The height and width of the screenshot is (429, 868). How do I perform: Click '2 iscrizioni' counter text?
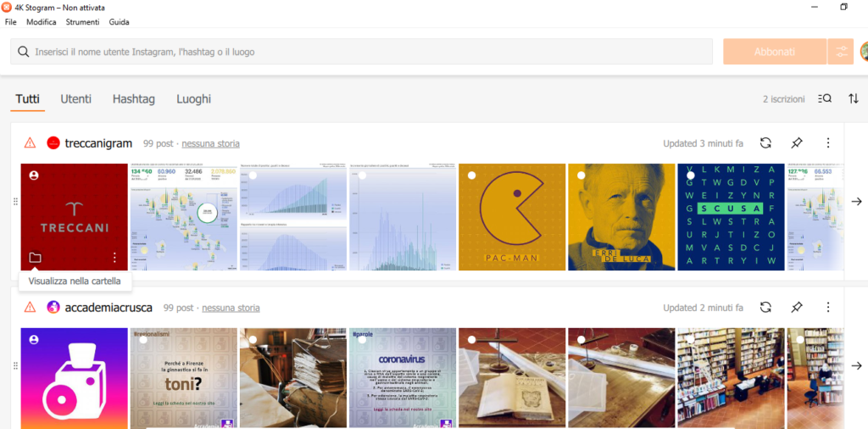[x=784, y=99]
